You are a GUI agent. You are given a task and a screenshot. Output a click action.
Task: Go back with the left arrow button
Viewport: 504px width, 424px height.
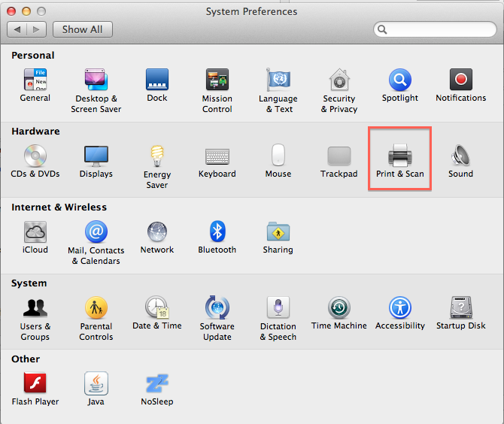(x=17, y=29)
